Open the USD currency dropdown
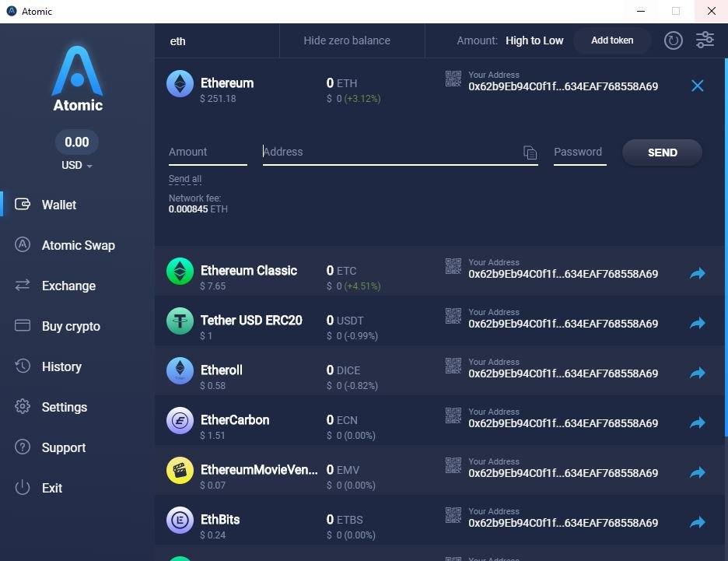The height and width of the screenshot is (561, 728). 76,165
